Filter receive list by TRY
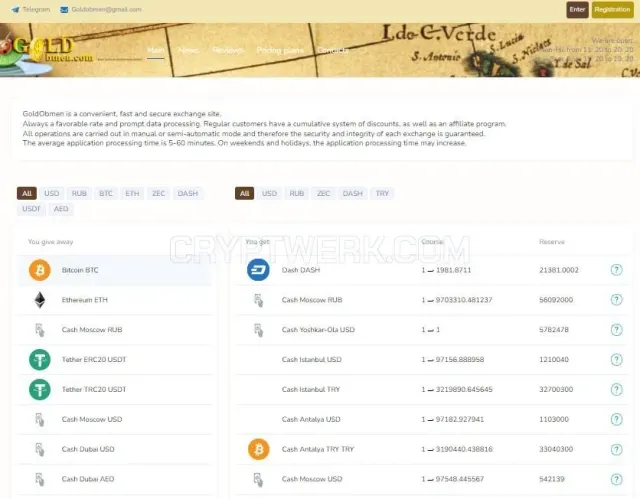The image size is (640, 499). [382, 193]
